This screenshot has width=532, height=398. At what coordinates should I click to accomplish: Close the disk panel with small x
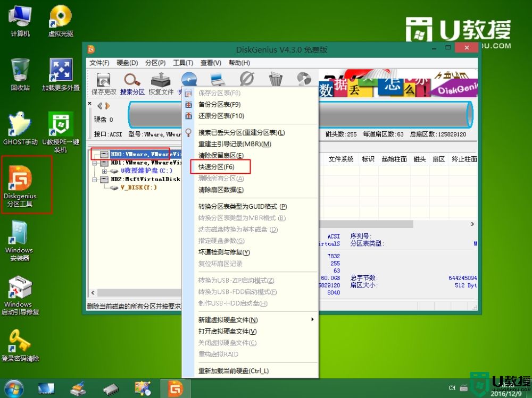click(x=89, y=104)
